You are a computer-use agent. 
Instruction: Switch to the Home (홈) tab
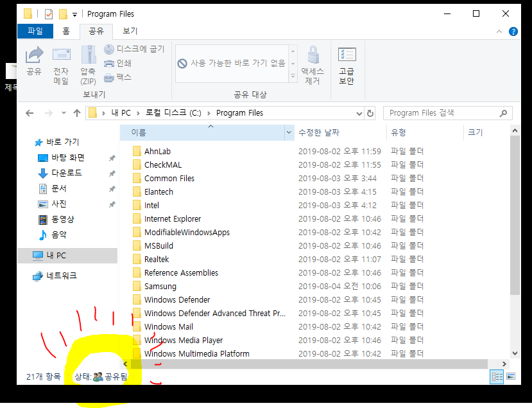coord(66,31)
